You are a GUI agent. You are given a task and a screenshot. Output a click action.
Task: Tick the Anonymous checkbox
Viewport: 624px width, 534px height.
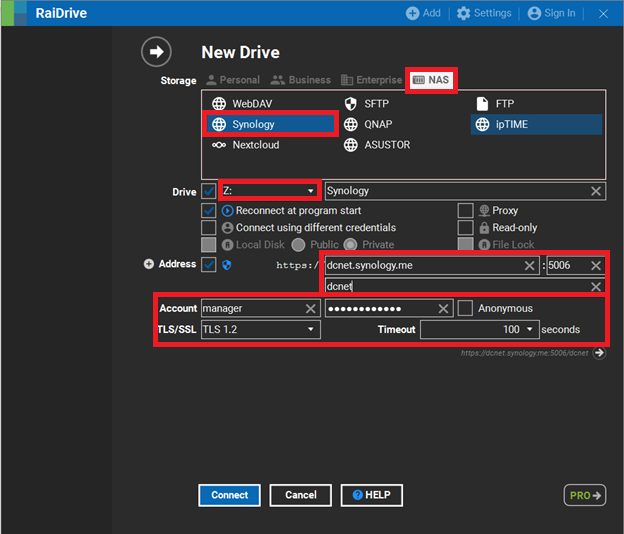point(465,309)
